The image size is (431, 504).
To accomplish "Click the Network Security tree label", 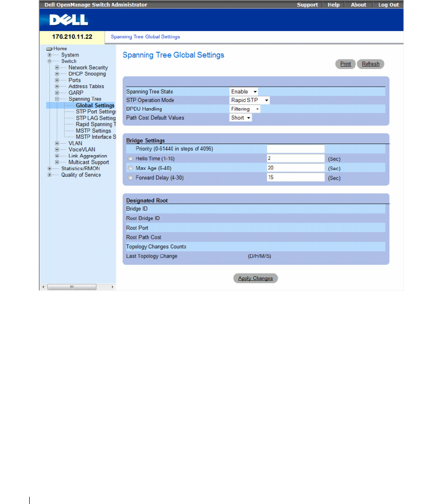I will tap(88, 67).
